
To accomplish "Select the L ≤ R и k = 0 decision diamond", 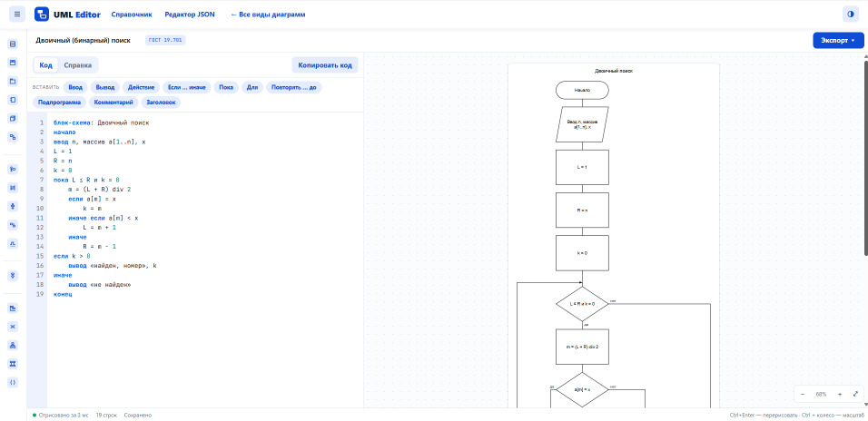I will coord(582,304).
